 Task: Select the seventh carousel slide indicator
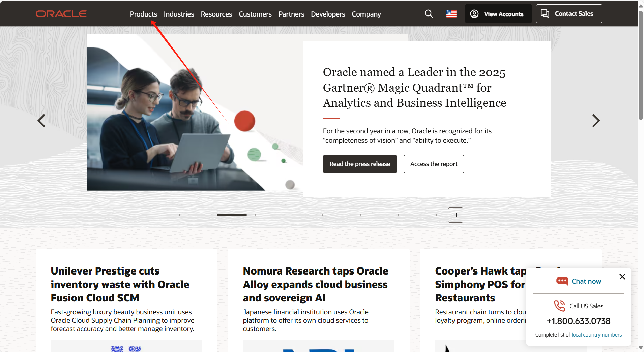click(x=422, y=215)
